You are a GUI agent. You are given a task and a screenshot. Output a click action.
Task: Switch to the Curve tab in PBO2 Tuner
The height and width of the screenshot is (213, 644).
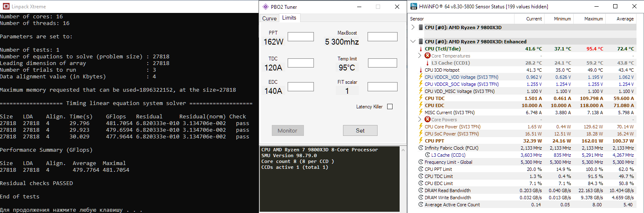(269, 18)
